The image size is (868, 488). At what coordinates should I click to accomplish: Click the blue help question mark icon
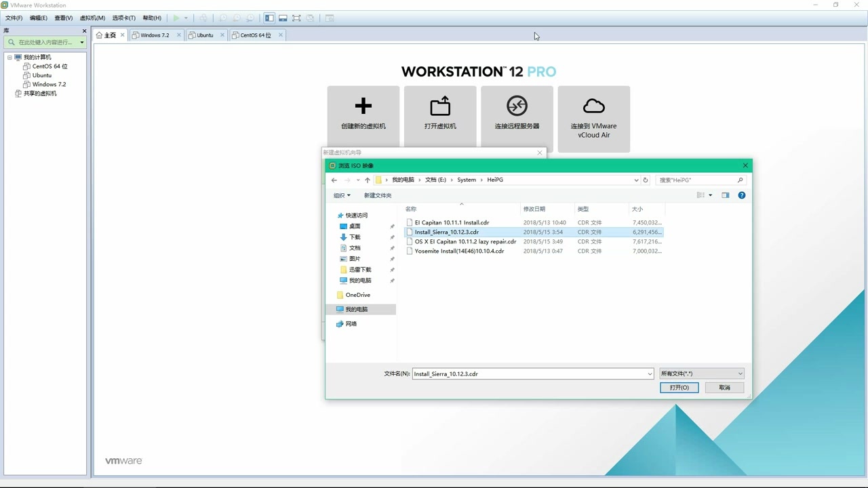click(742, 195)
